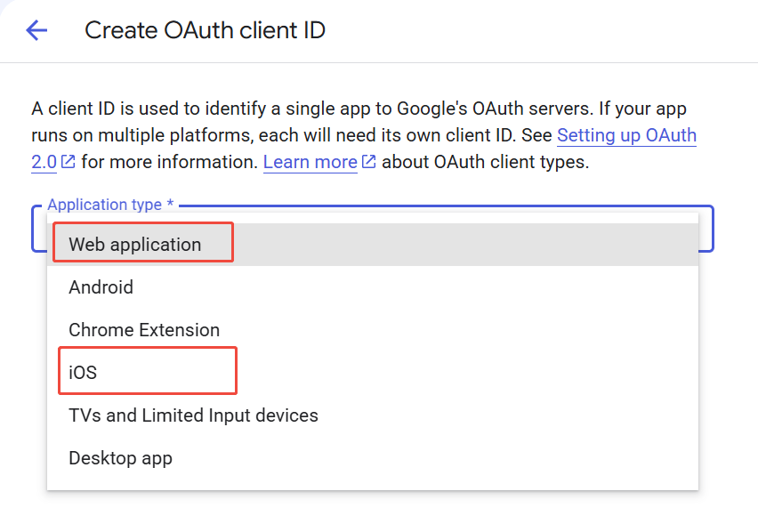Click the external link icon beside 2.0
758x532 pixels.
[x=69, y=161]
